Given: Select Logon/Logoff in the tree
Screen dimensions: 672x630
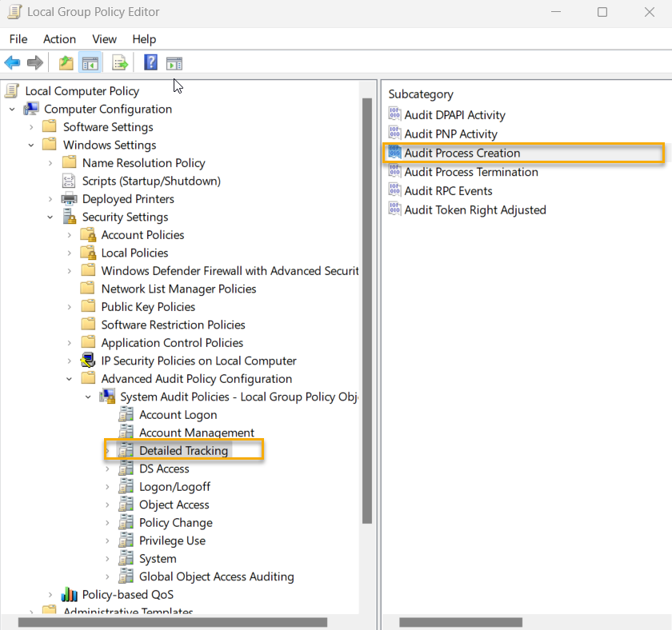Looking at the screenshot, I should [174, 486].
